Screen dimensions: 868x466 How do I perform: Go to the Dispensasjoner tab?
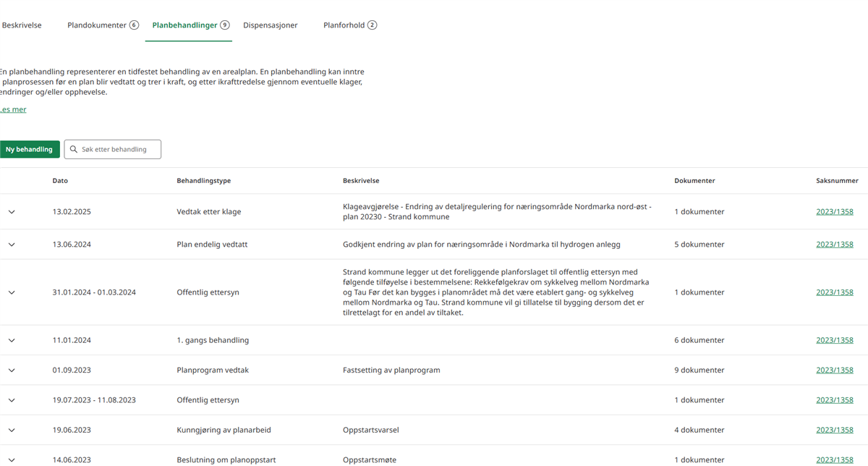[x=271, y=25]
